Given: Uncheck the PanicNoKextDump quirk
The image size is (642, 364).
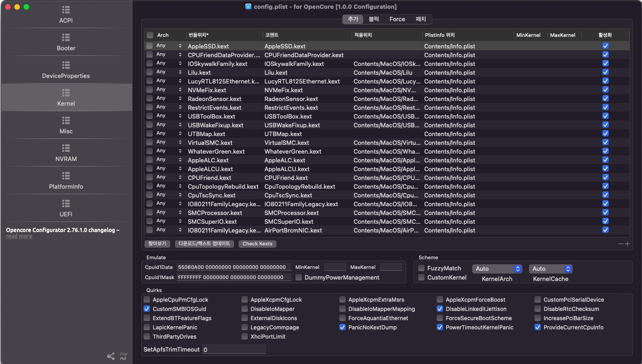Looking at the screenshot, I should tap(342, 327).
